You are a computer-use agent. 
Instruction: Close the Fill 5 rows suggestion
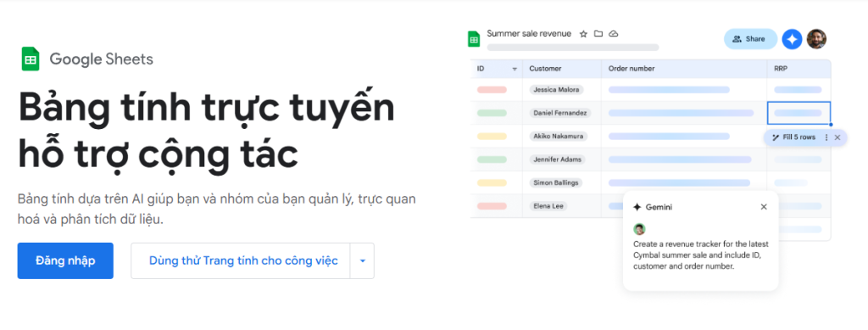click(x=837, y=137)
